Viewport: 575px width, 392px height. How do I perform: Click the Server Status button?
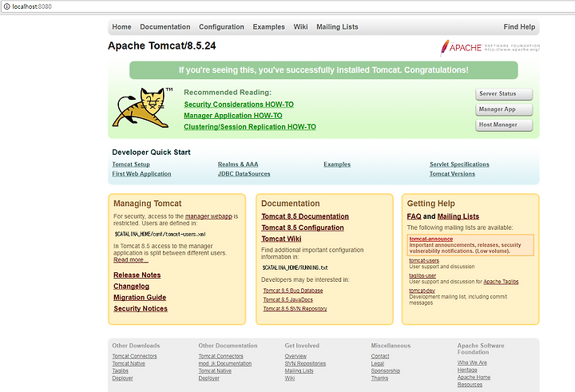pos(504,94)
